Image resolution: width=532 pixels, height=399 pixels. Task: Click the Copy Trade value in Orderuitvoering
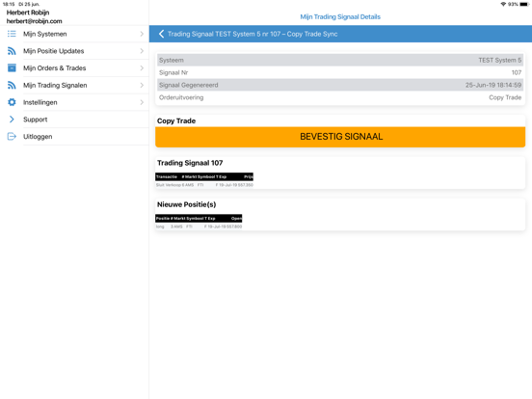click(x=505, y=97)
